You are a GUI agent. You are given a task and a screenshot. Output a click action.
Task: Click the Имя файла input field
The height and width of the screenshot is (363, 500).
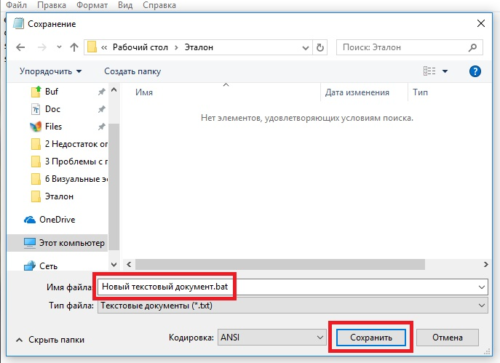pyautogui.click(x=287, y=287)
